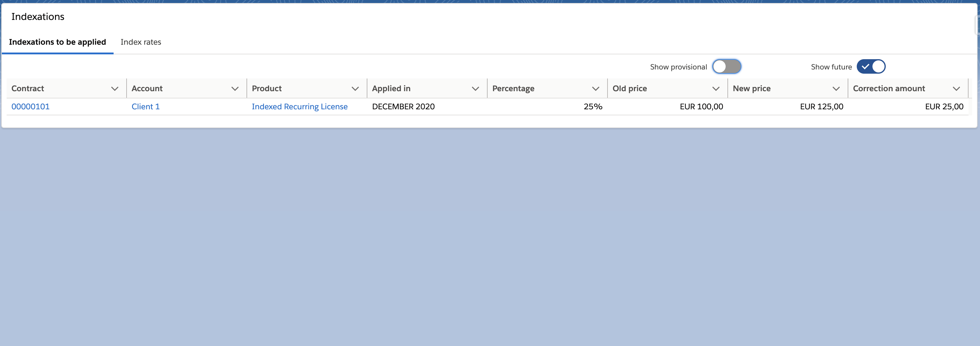Open contract 00000101 link
This screenshot has height=346, width=980.
point(31,107)
